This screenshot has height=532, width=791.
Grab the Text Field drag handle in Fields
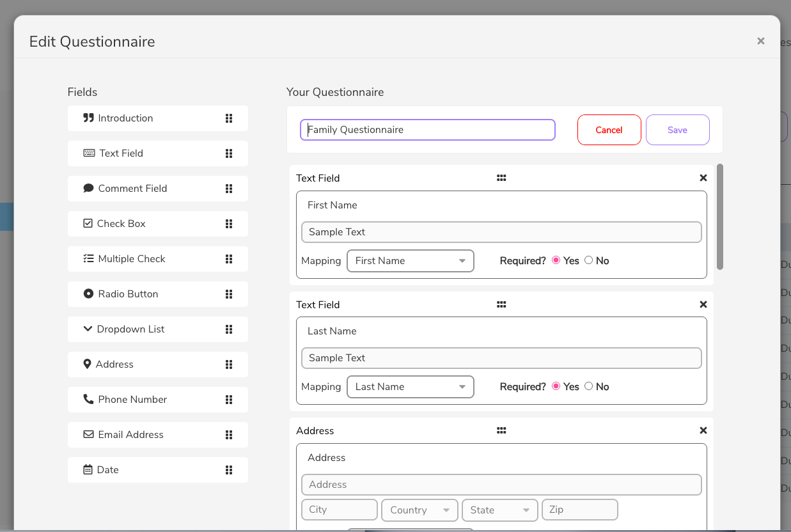pyautogui.click(x=229, y=153)
